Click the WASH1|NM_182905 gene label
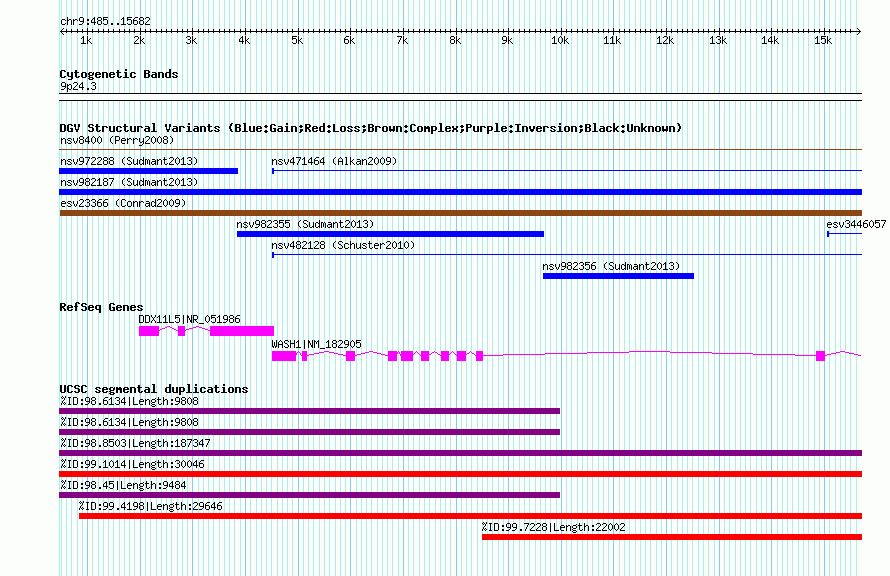The width and height of the screenshot is (890, 576). (x=316, y=344)
